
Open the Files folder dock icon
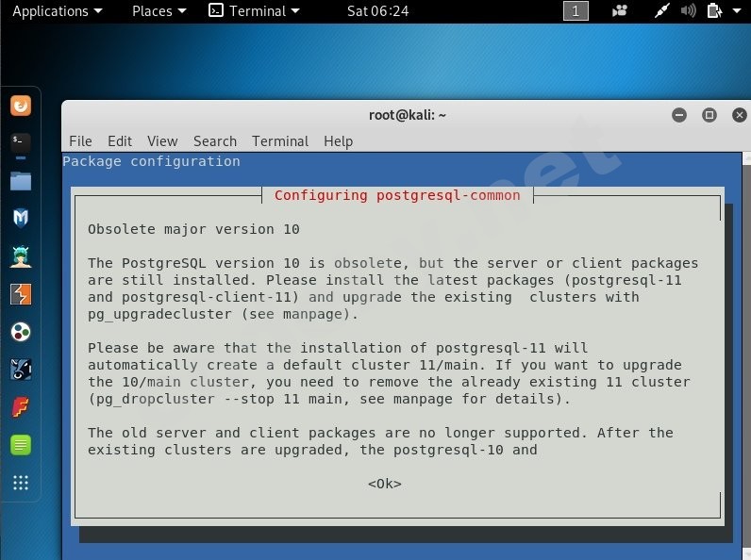tap(21, 181)
